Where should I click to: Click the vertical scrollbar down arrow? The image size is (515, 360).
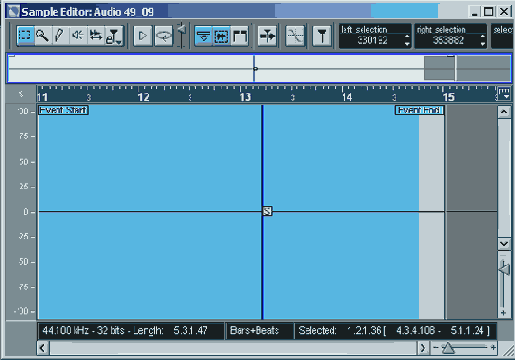(x=504, y=244)
